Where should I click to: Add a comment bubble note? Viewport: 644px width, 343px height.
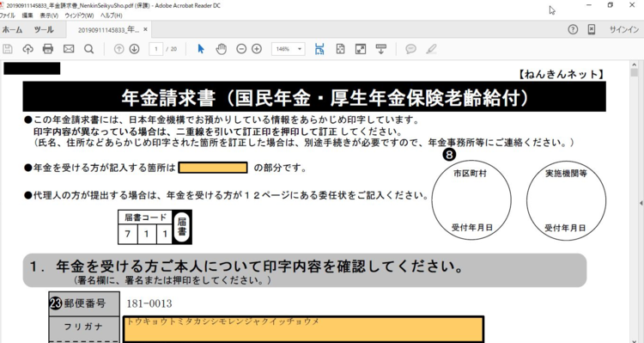(410, 49)
